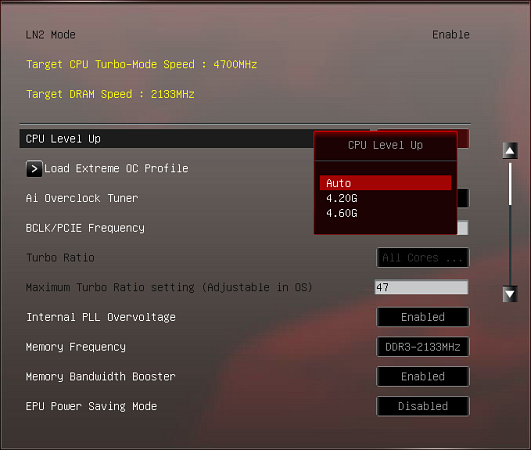
Task: Click scroll up arrow button
Action: coord(510,151)
